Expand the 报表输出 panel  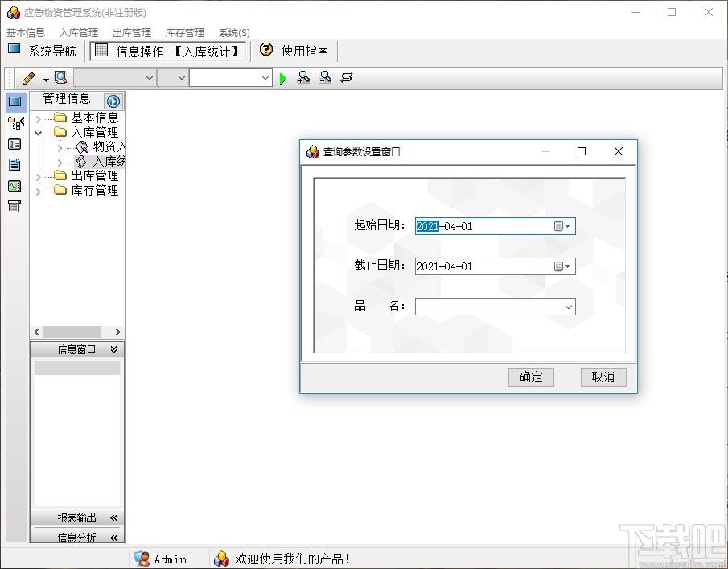tap(113, 517)
